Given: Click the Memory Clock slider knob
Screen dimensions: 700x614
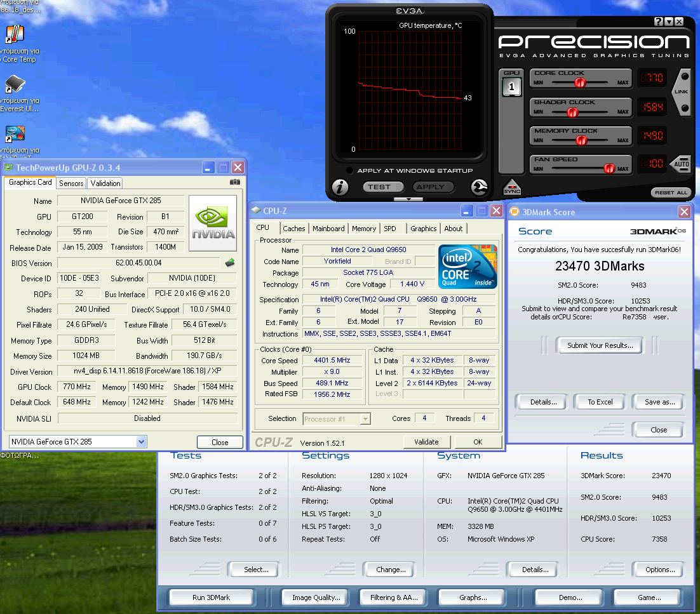Looking at the screenshot, I should pyautogui.click(x=581, y=140).
